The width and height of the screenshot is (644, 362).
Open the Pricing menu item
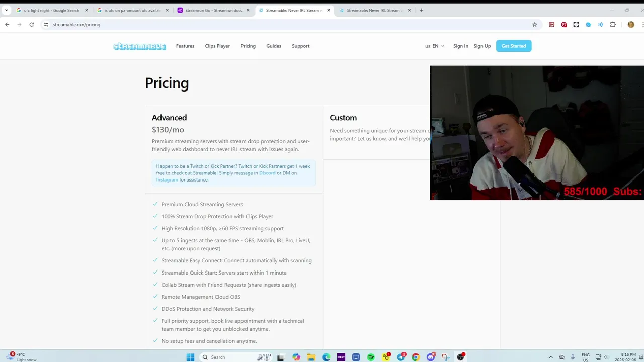[x=248, y=46]
